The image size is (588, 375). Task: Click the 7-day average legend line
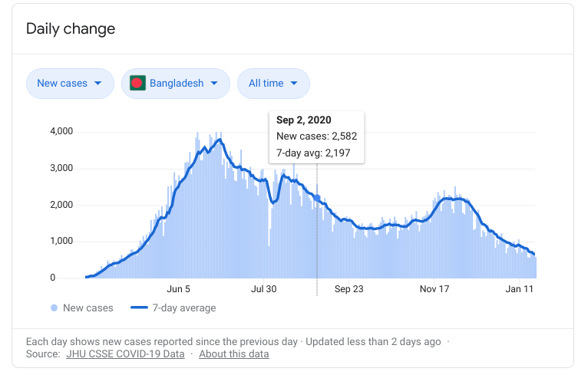138,308
